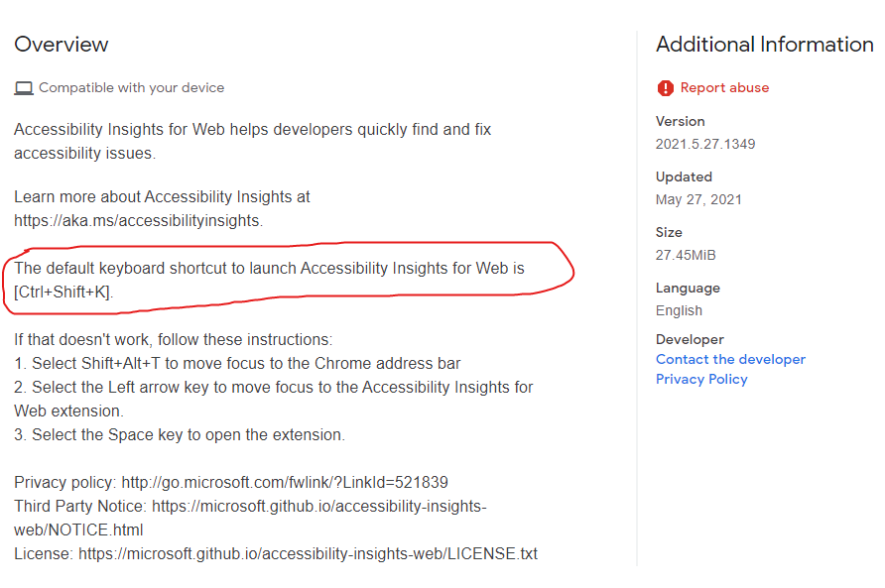Click the Compatible with your device text

[x=132, y=88]
